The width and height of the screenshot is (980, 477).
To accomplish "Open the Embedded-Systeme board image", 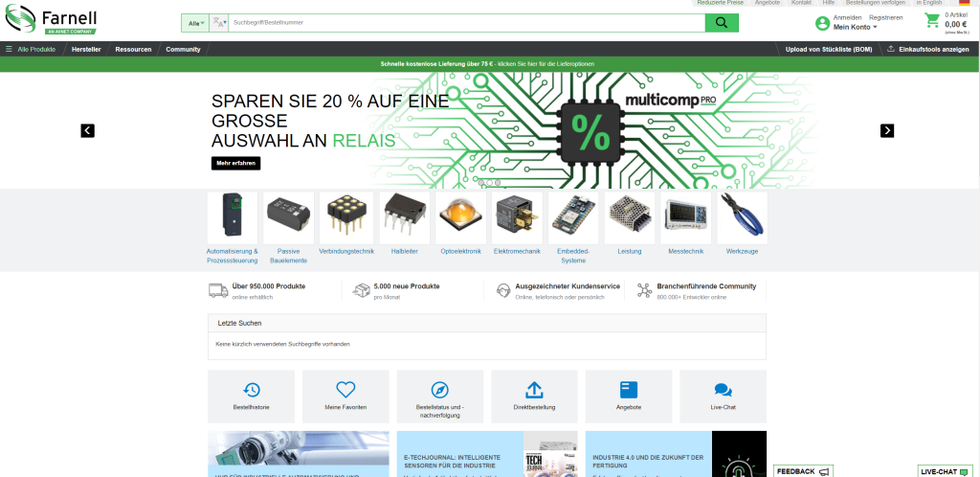I will click(x=573, y=217).
